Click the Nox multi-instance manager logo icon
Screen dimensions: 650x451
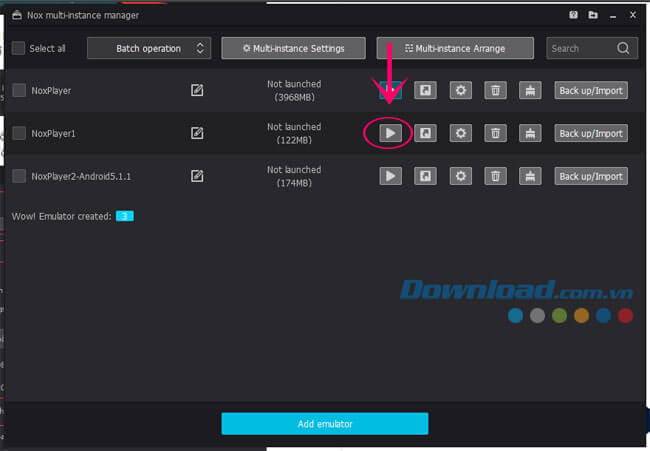click(x=17, y=15)
